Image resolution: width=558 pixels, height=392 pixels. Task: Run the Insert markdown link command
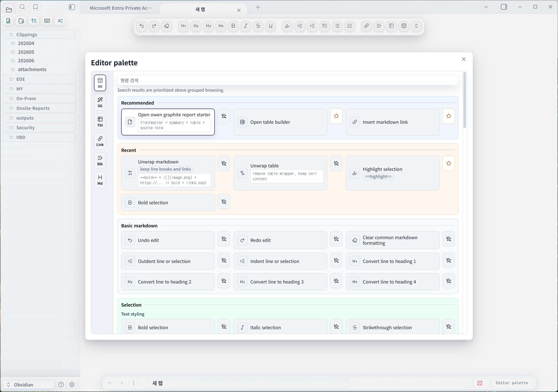click(393, 122)
